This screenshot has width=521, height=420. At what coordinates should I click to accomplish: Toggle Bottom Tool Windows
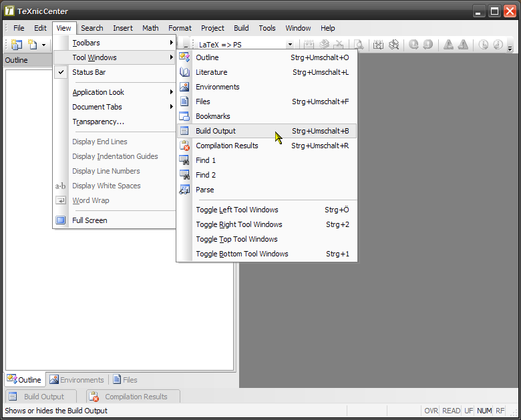tap(267, 254)
